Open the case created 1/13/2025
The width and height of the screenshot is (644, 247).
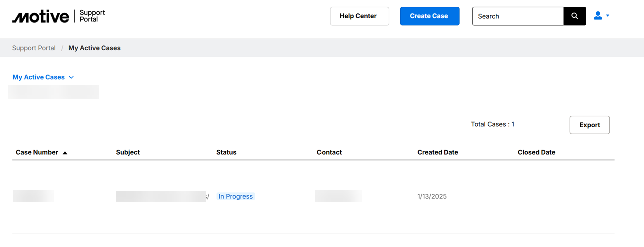tap(33, 196)
